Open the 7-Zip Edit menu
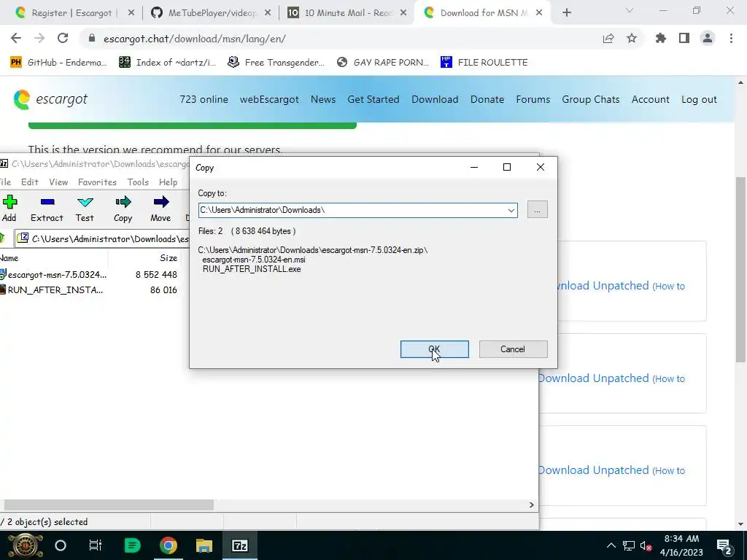This screenshot has width=747, height=560. coord(29,182)
